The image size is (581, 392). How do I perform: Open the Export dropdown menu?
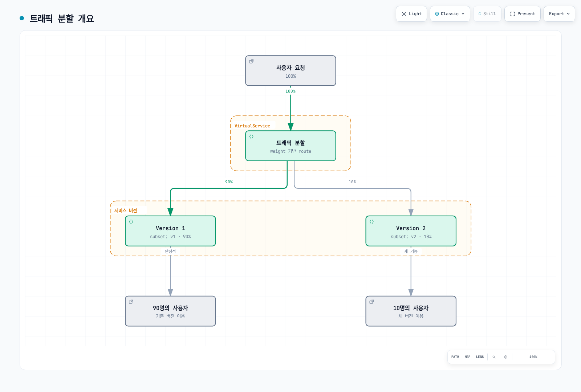tap(559, 14)
